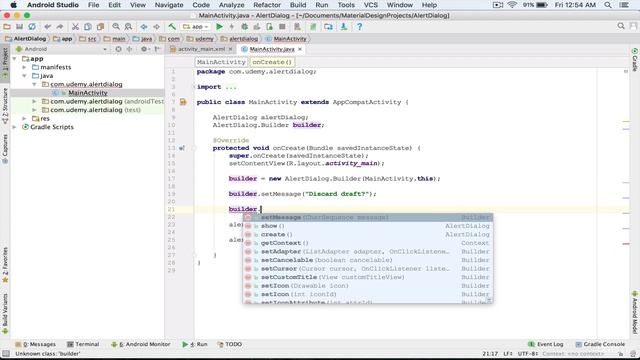
Task: Open the Project panel settings gear
Action: [144, 49]
